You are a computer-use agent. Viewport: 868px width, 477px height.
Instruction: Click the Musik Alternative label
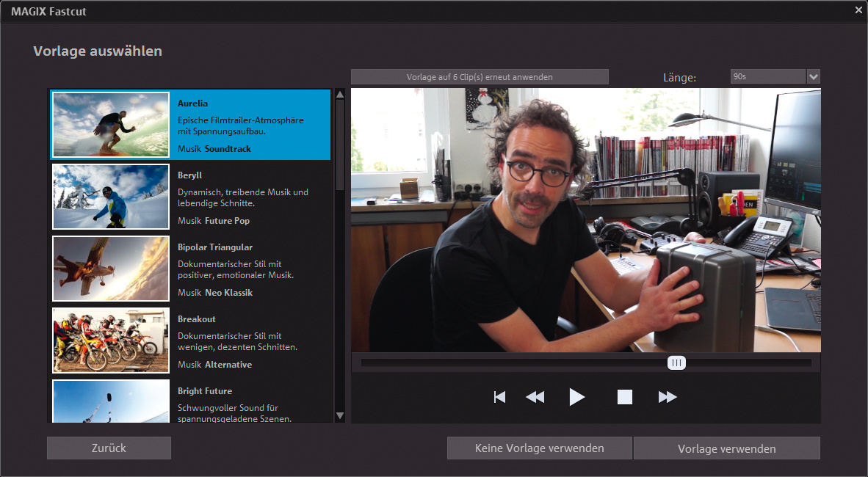click(214, 365)
